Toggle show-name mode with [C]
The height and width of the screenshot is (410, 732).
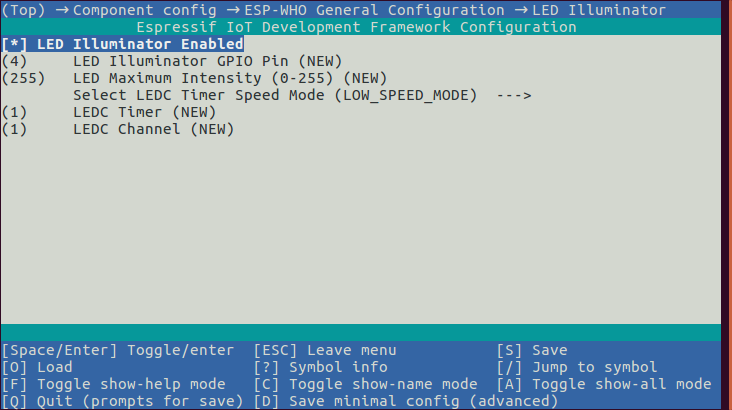tap(365, 384)
